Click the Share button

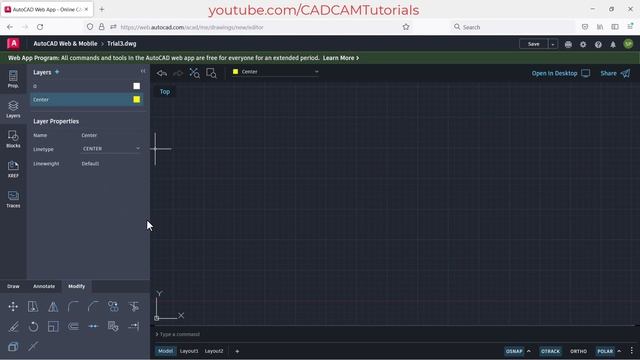[615, 73]
